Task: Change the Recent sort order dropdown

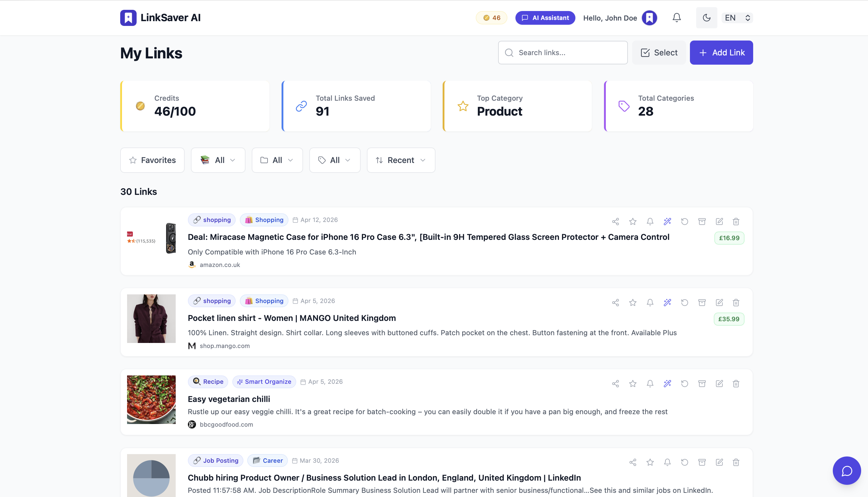Action: (401, 160)
